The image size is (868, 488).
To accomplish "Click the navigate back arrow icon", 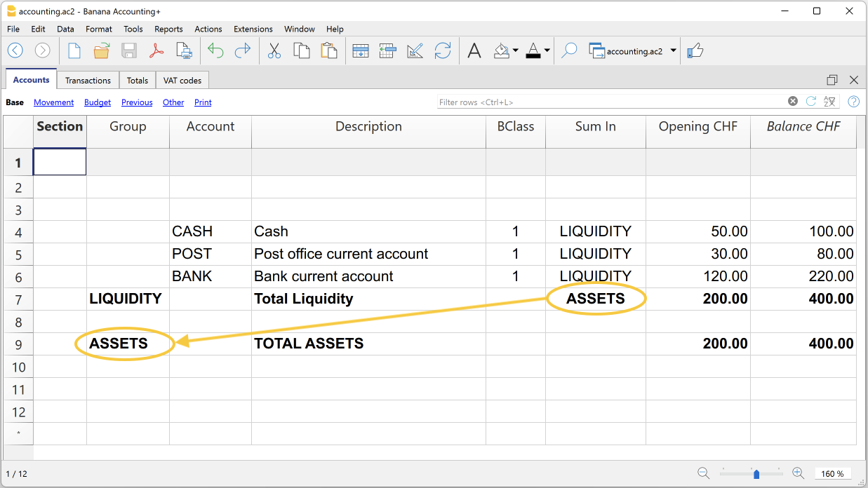I will [x=15, y=50].
